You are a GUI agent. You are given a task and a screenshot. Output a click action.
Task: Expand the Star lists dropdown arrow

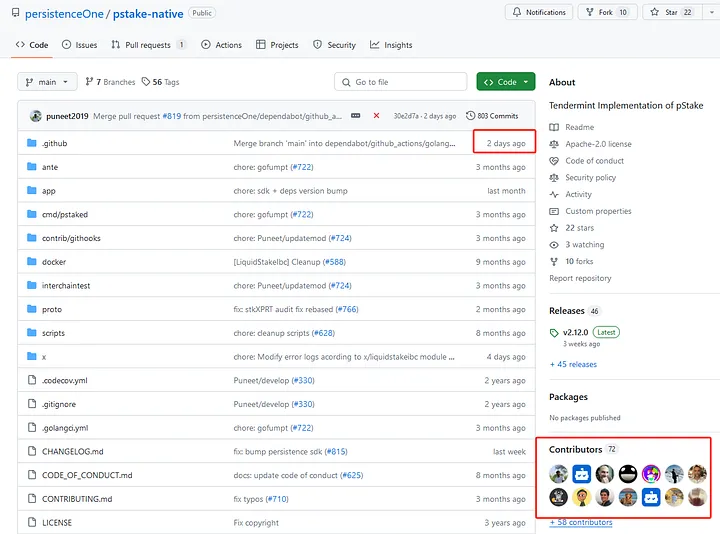pos(707,13)
